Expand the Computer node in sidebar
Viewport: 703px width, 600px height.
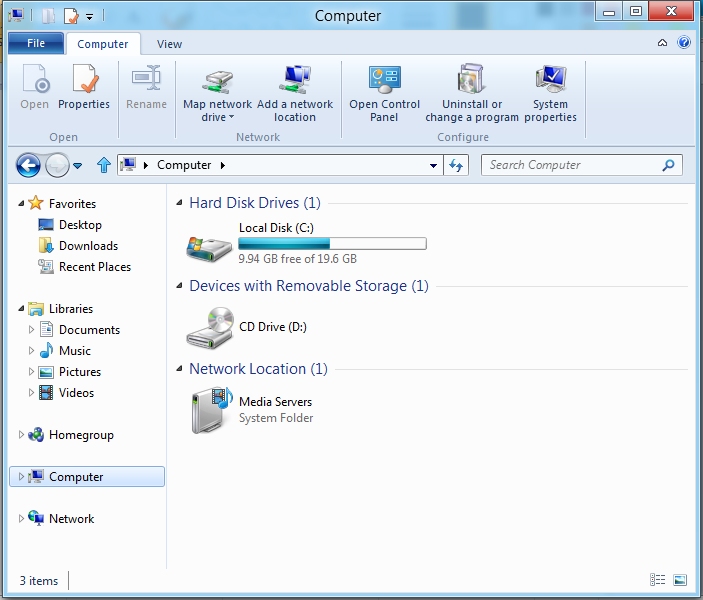click(21, 476)
